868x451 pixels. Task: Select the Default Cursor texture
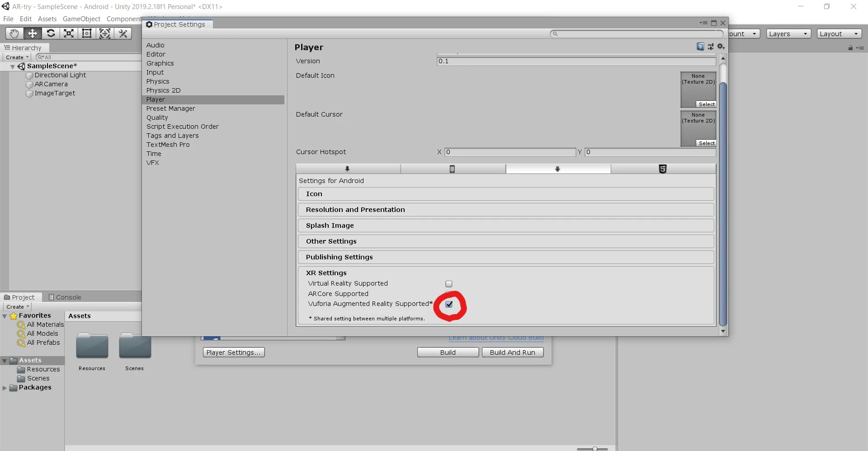tap(707, 143)
